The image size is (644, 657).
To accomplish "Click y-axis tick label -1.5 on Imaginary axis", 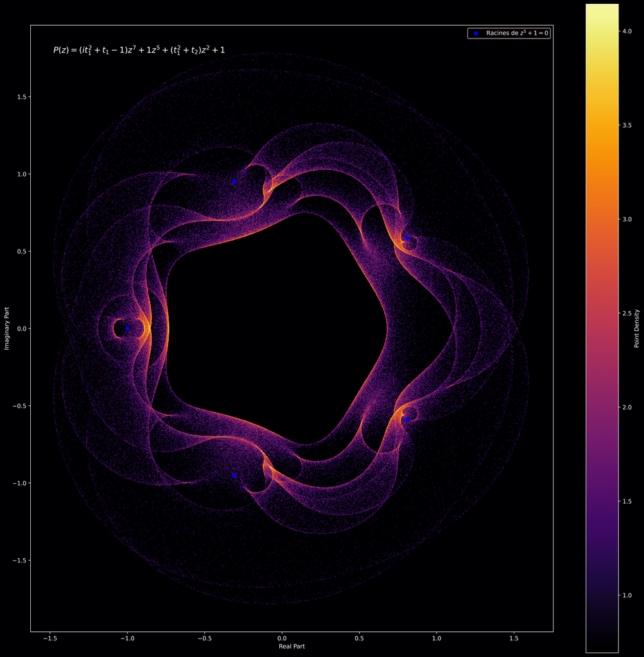I will (19, 561).
